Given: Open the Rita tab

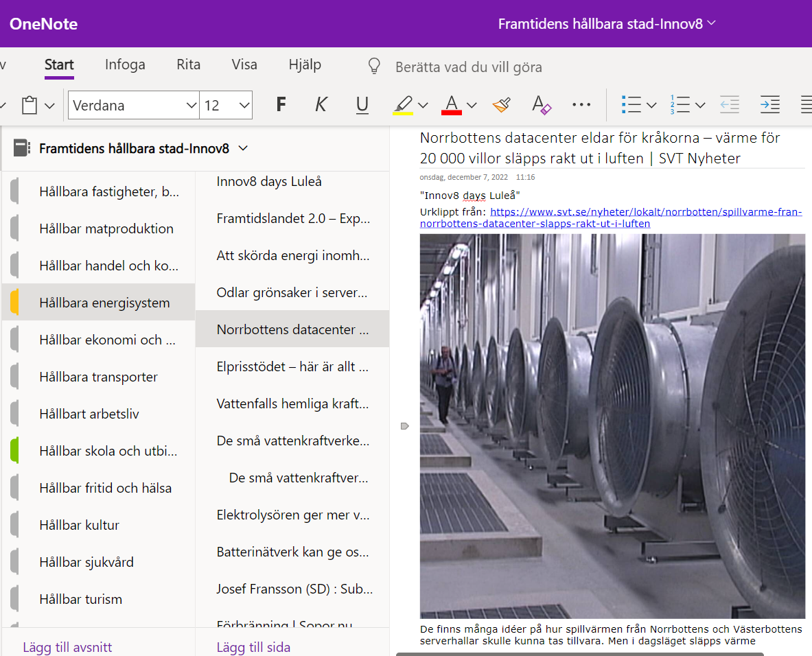Looking at the screenshot, I should click(x=189, y=65).
